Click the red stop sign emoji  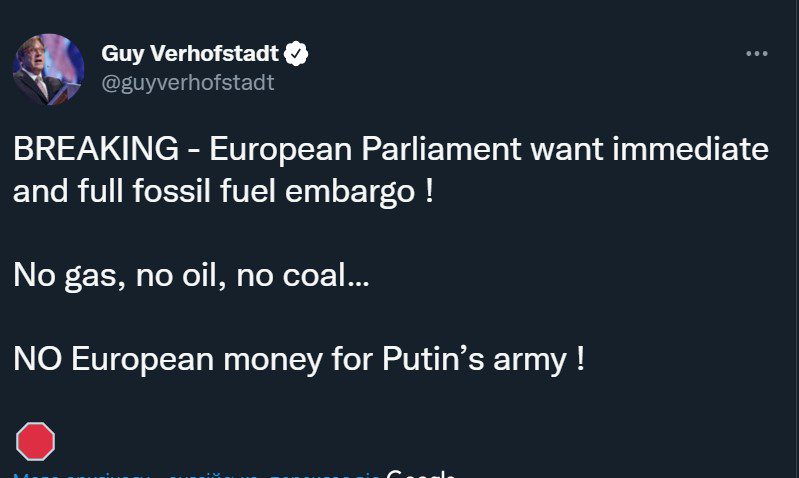(35, 441)
